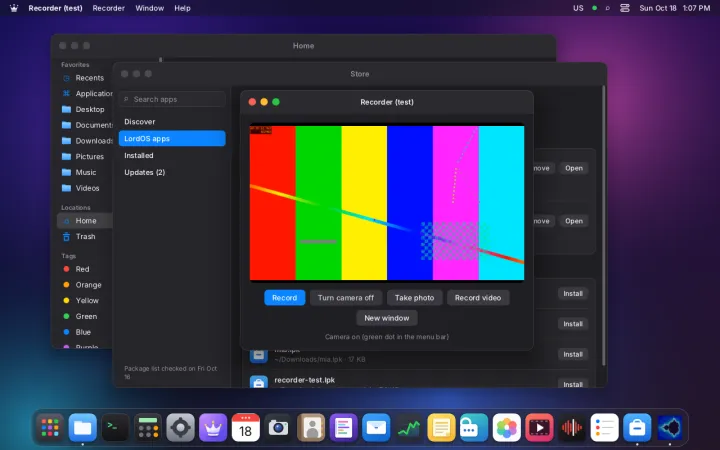Select LordOS apps in Store sidebar

(172, 139)
